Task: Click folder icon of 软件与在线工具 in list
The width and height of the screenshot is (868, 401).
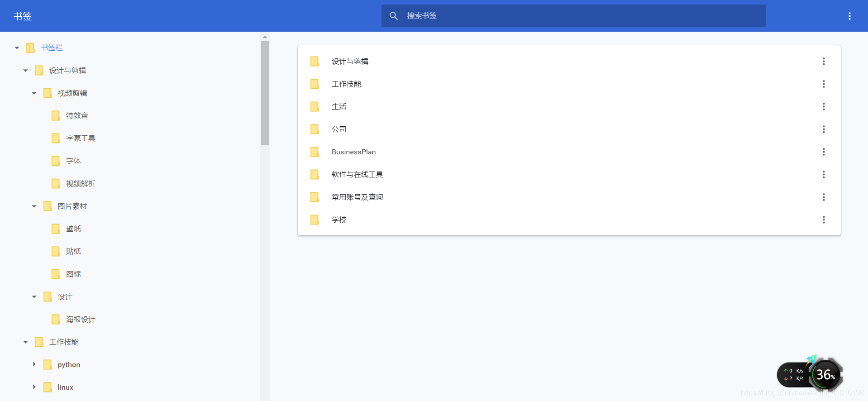Action: click(x=315, y=174)
